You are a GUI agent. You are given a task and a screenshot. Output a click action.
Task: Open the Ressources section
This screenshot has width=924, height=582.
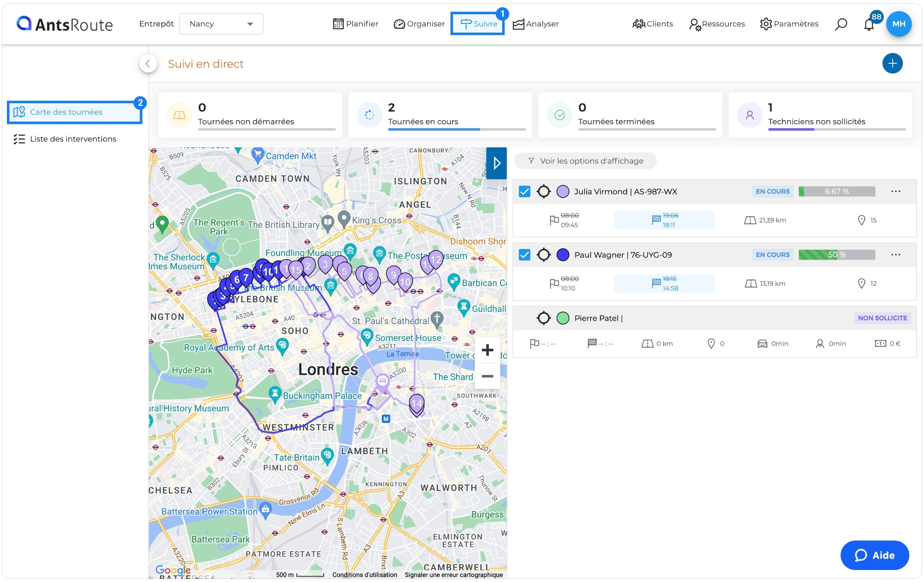(717, 24)
